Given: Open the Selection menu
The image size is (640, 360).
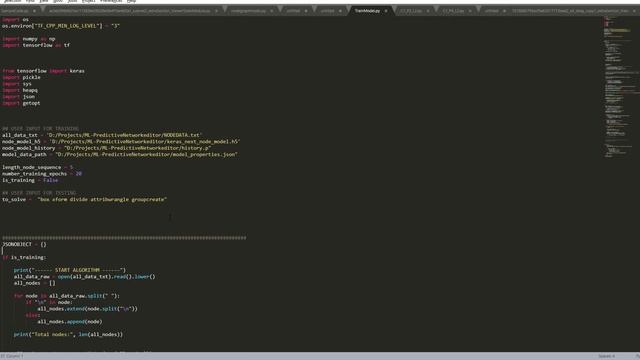Looking at the screenshot, I should (x=12, y=1).
